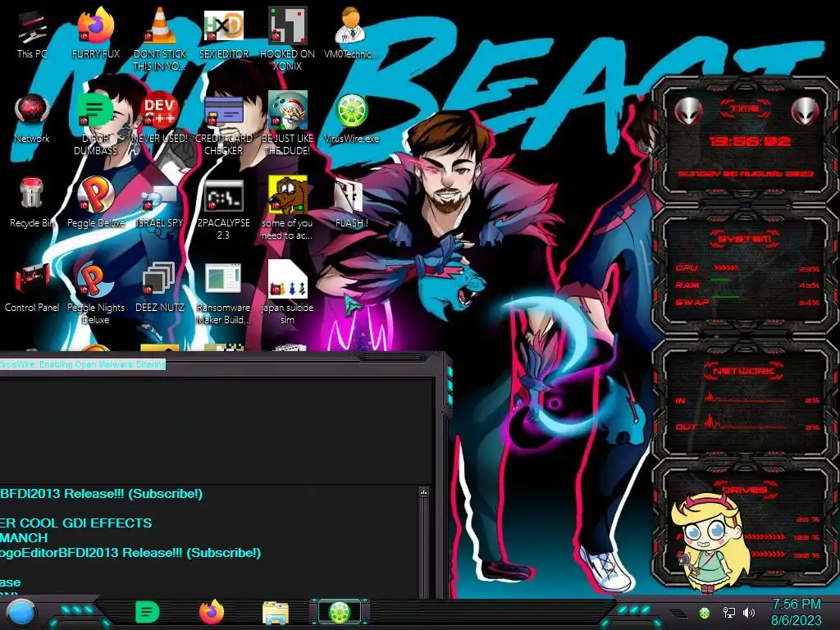Launch the FURRY FUX Firefox shortcut
840x630 pixels.
pyautogui.click(x=95, y=34)
